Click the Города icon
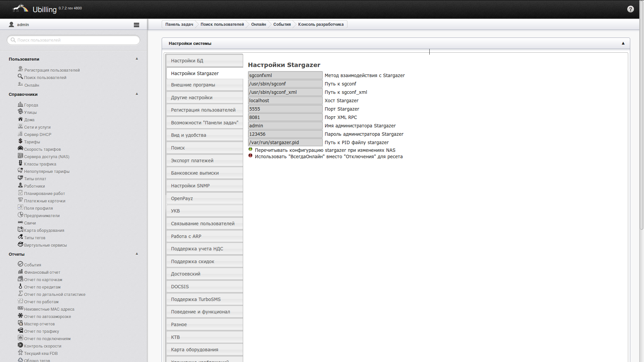This screenshot has width=644, height=362. [x=20, y=104]
